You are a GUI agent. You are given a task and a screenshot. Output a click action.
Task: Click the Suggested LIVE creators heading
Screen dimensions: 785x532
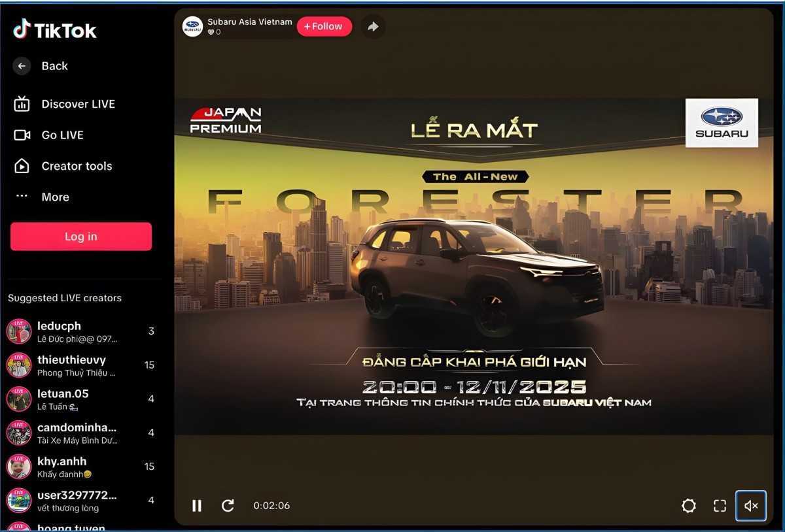point(65,298)
